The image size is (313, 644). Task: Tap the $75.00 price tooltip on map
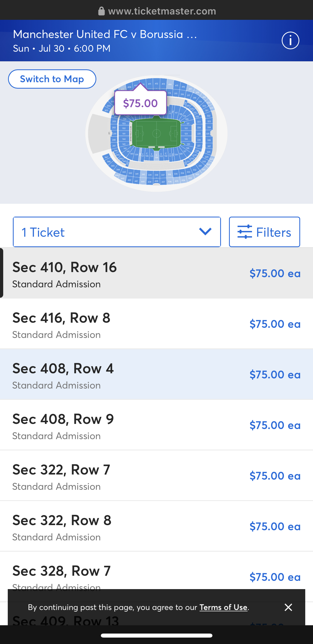[x=140, y=103]
